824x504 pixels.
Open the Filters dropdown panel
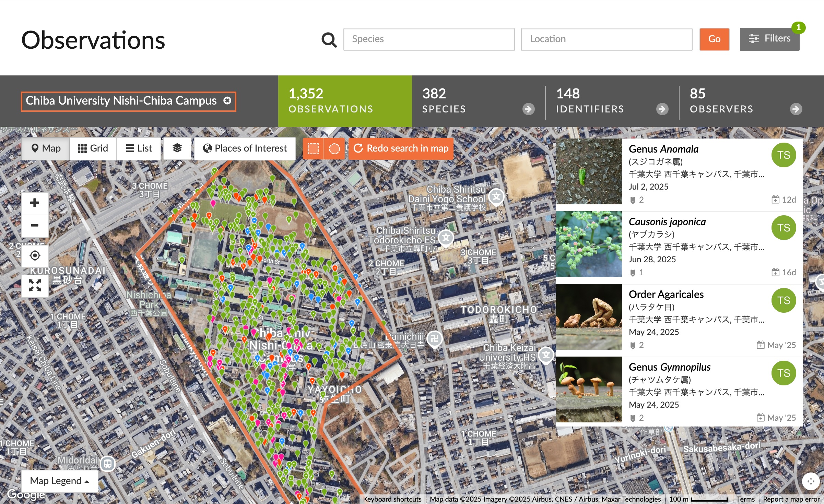click(769, 39)
